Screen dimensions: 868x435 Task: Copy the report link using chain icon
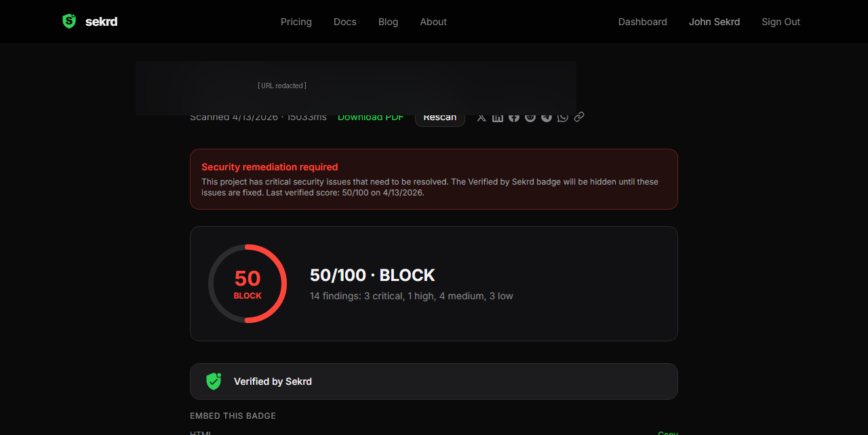578,116
